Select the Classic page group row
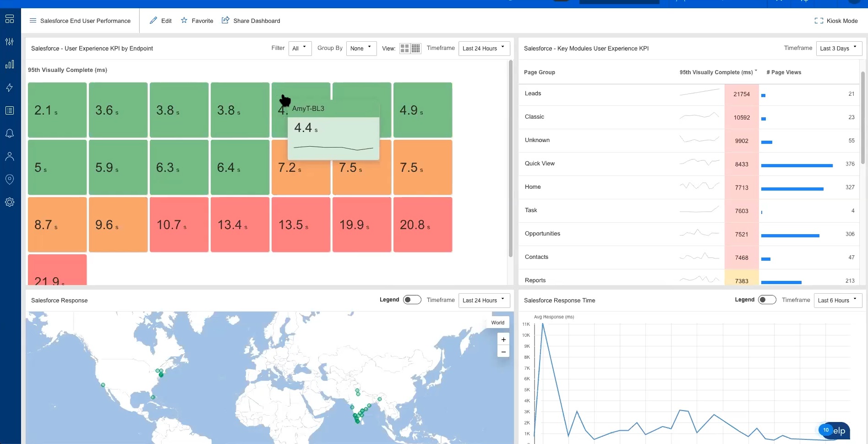This screenshot has width=868, height=444. point(689,117)
